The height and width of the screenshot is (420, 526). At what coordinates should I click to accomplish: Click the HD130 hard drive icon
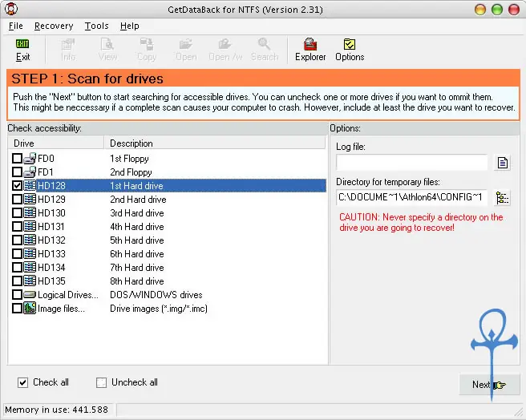click(x=30, y=212)
